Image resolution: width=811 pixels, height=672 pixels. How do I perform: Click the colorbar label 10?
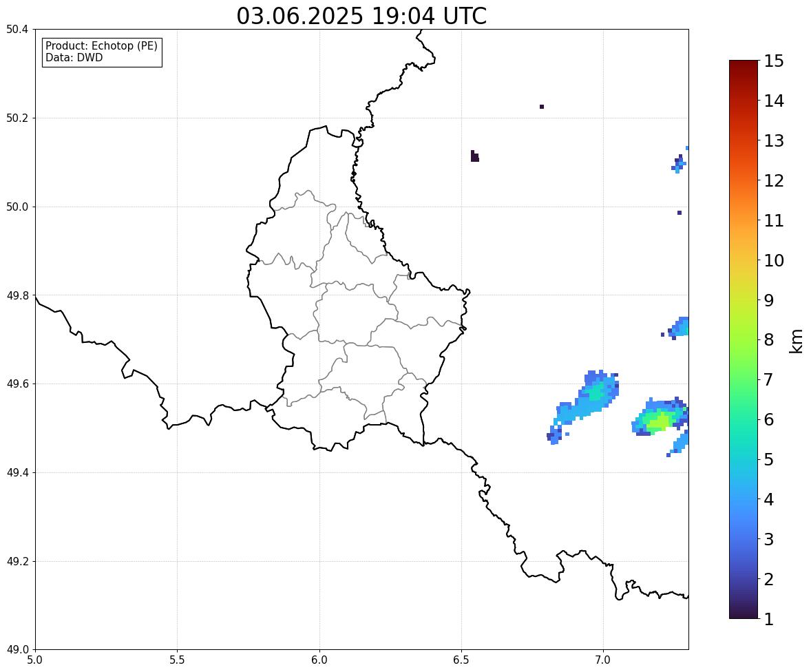click(774, 260)
